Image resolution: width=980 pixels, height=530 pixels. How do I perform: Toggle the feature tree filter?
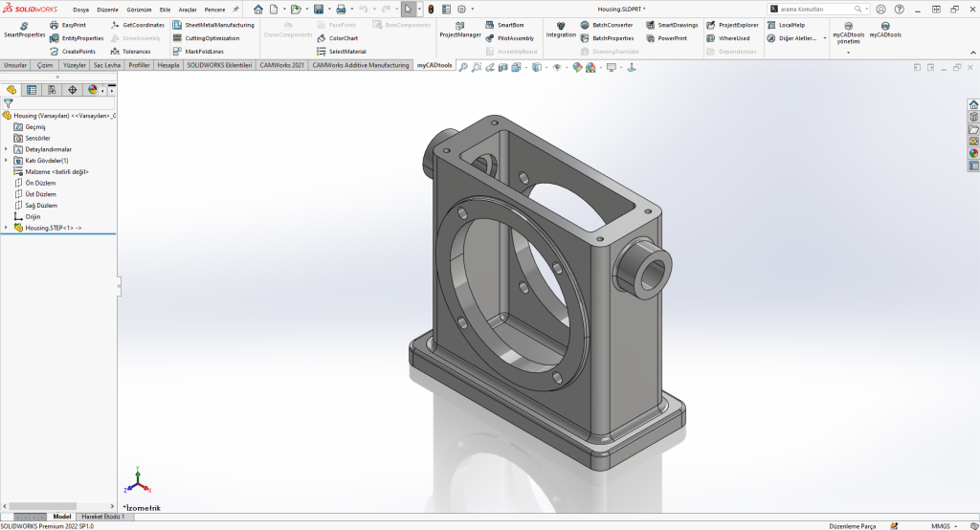[9, 103]
